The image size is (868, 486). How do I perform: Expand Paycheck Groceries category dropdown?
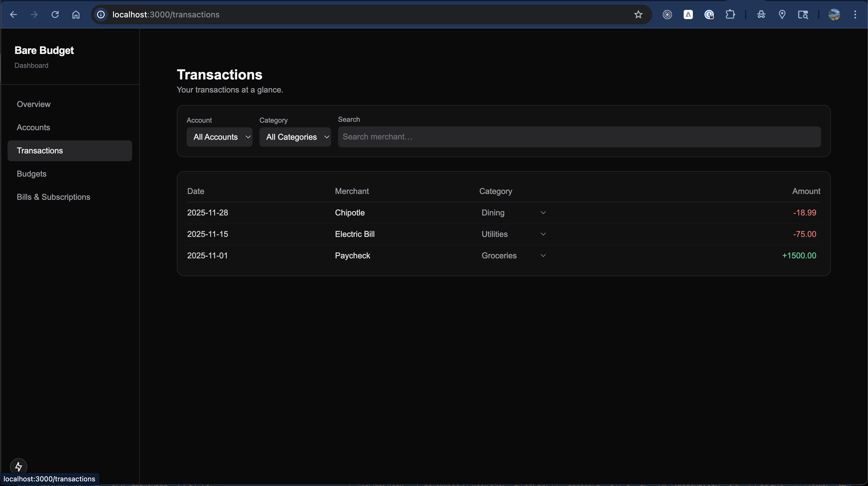[513, 256]
